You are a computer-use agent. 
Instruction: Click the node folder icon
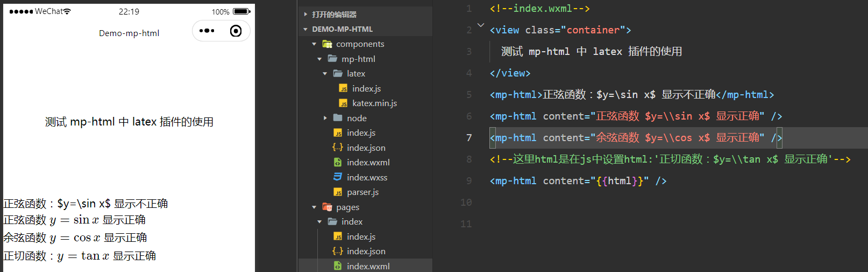tap(338, 118)
